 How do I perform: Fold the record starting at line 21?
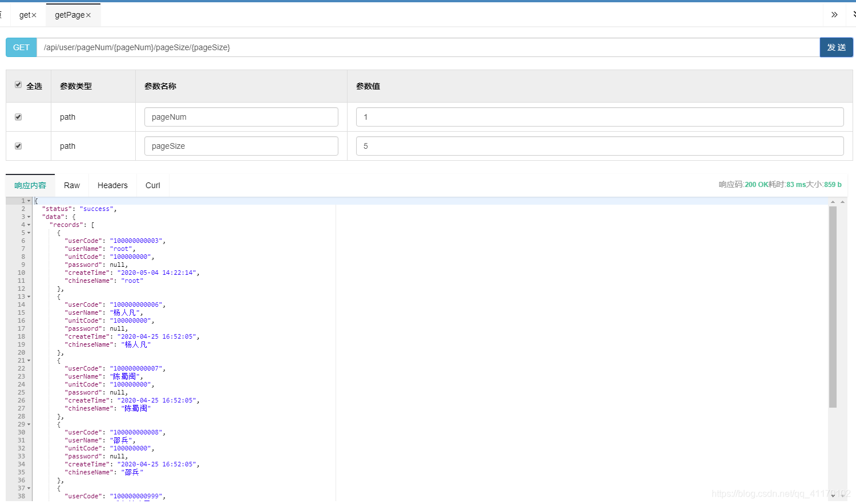(x=29, y=360)
